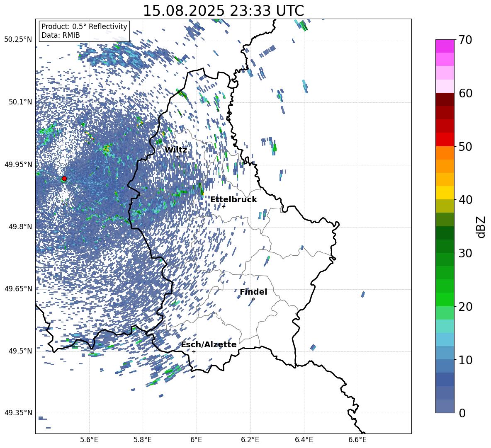Click the 10 value on colorbar

[465, 360]
